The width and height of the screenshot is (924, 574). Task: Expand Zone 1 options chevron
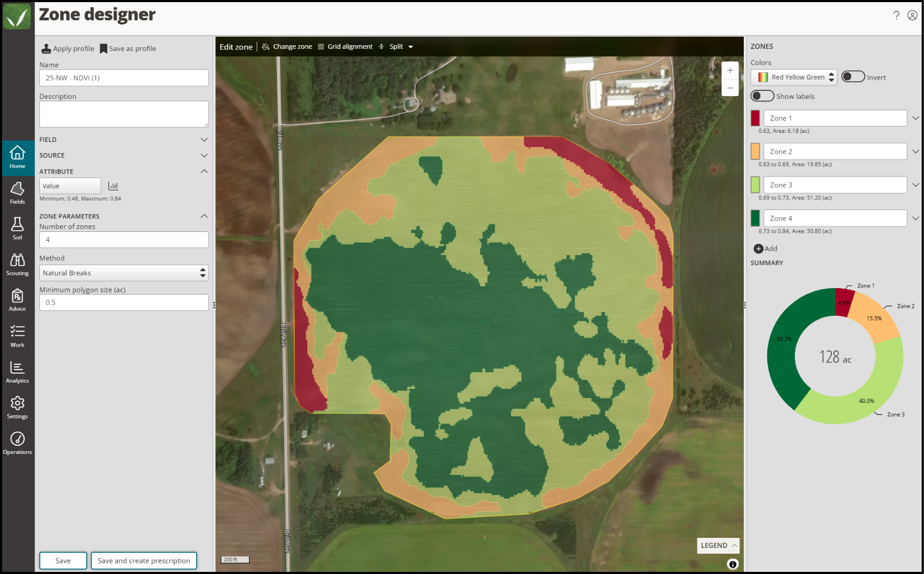click(x=915, y=118)
